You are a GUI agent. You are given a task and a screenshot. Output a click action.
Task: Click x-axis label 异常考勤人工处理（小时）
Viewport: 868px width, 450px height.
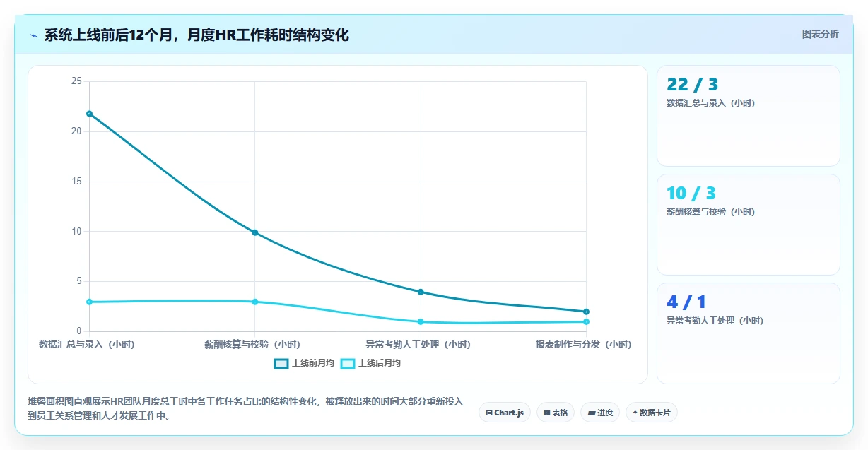pyautogui.click(x=418, y=345)
